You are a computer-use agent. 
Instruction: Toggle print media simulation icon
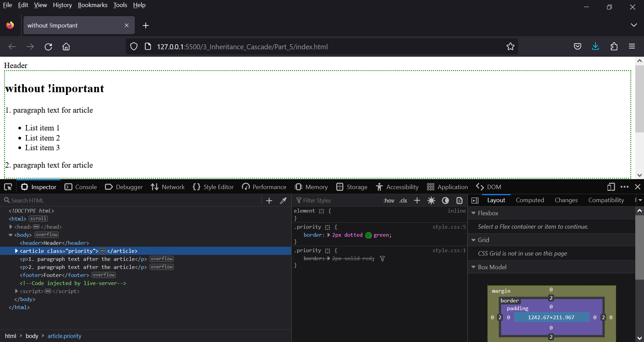tap(460, 201)
